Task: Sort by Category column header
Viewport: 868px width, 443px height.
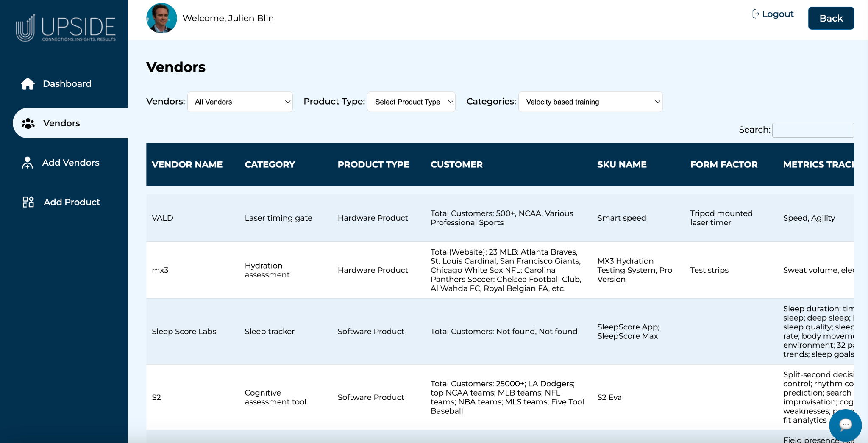Action: [270, 164]
